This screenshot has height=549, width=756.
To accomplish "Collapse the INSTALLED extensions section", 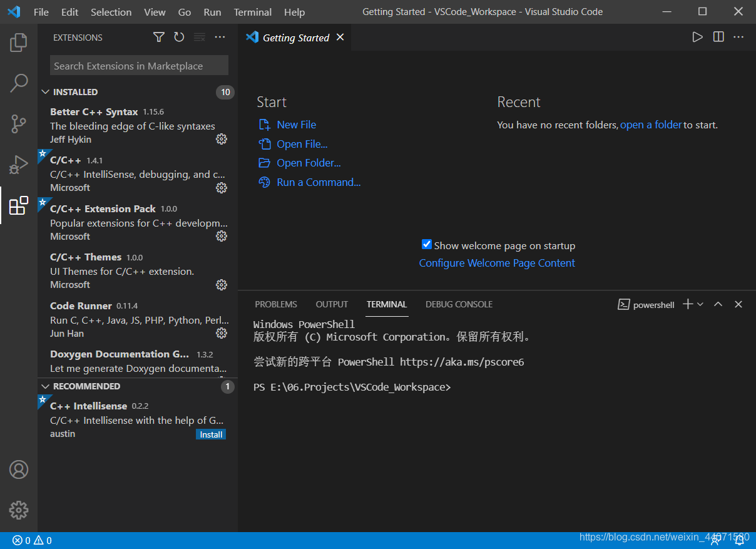I will coord(45,92).
